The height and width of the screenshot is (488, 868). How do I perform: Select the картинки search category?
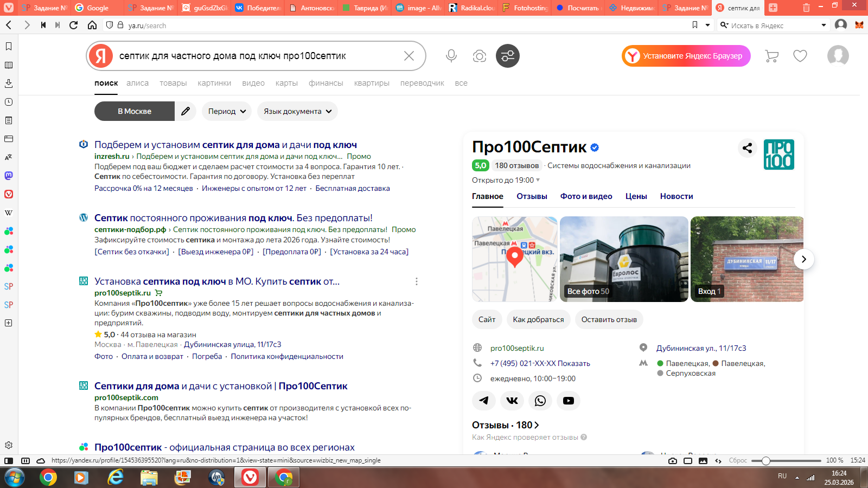pyautogui.click(x=214, y=83)
